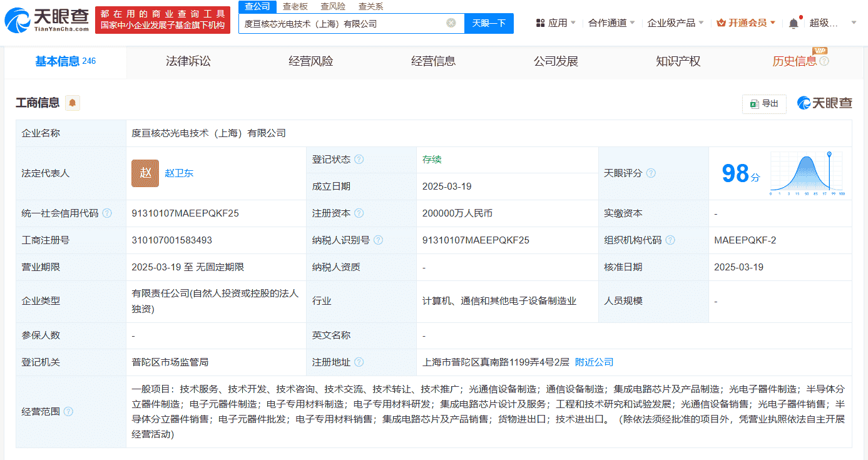Click the 工商信息 alert bell icon
The width and height of the screenshot is (868, 460).
click(x=72, y=103)
